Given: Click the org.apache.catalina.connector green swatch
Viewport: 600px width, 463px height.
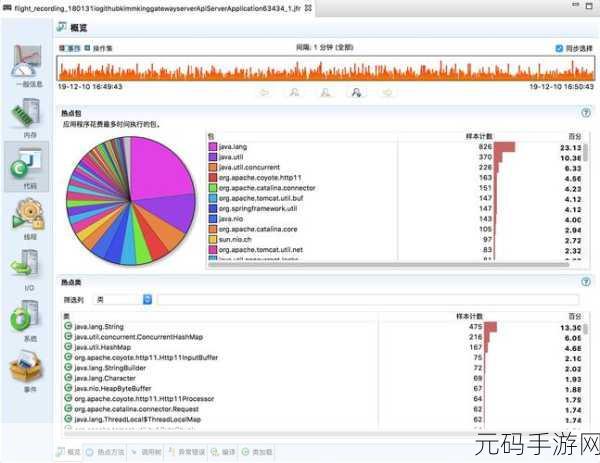Looking at the screenshot, I should 213,188.
